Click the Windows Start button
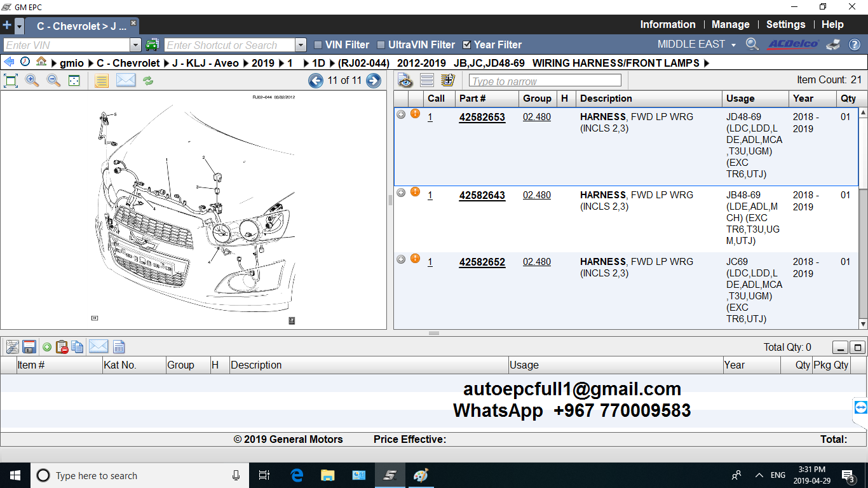 tap(15, 475)
